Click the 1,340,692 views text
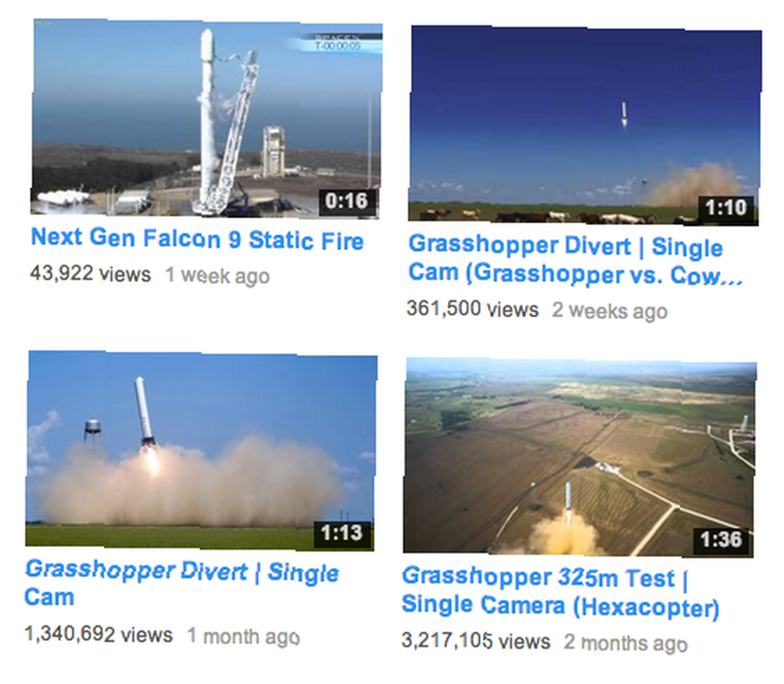784x684 pixels. point(99,635)
